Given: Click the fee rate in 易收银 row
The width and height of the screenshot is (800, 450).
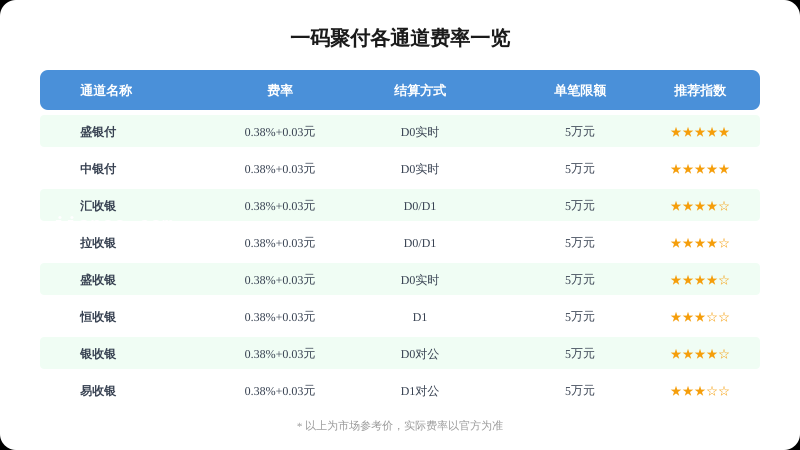Looking at the screenshot, I should point(280,391).
